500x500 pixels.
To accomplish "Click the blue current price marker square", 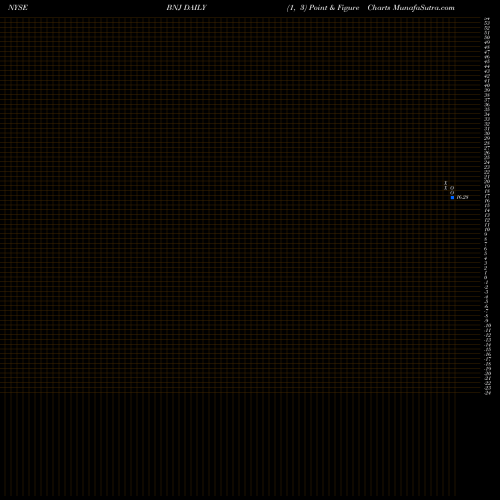I will point(452,197).
